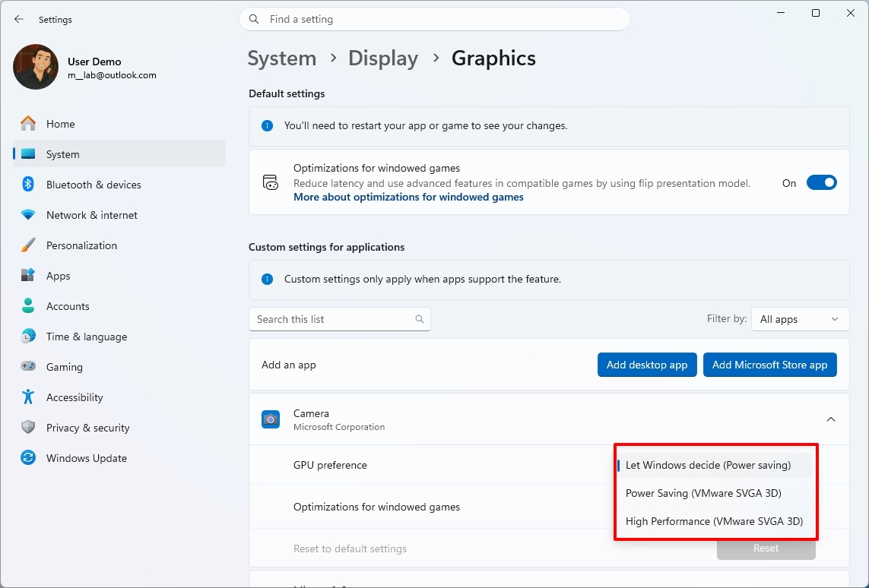Image resolution: width=869 pixels, height=588 pixels.
Task: Click the info icon beside restart app notice
Action: tap(267, 125)
